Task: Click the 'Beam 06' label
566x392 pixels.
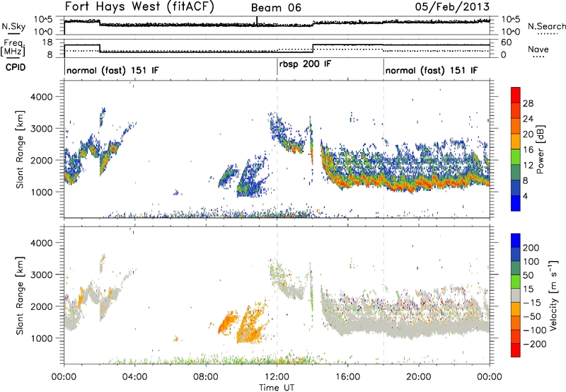Action: coord(276,8)
